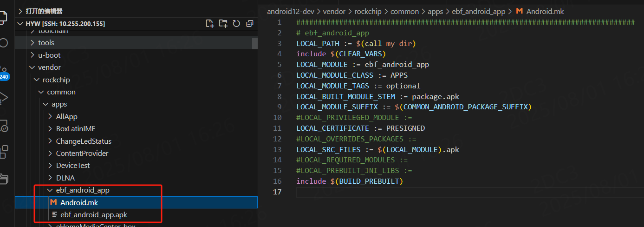Viewport: 644px width, 227px height.
Task: Click 'LOCAL_MODULE := ebf_android_app' line
Action: 363,65
